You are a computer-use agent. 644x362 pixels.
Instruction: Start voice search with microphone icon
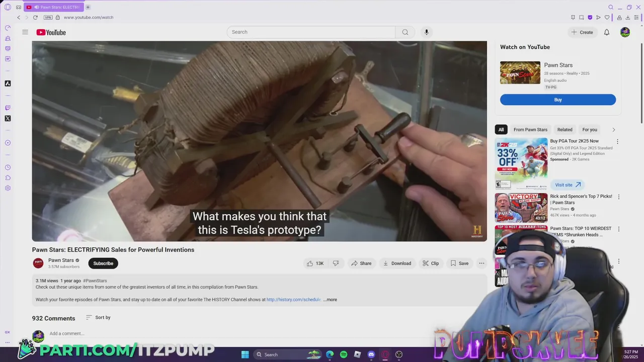click(x=426, y=32)
